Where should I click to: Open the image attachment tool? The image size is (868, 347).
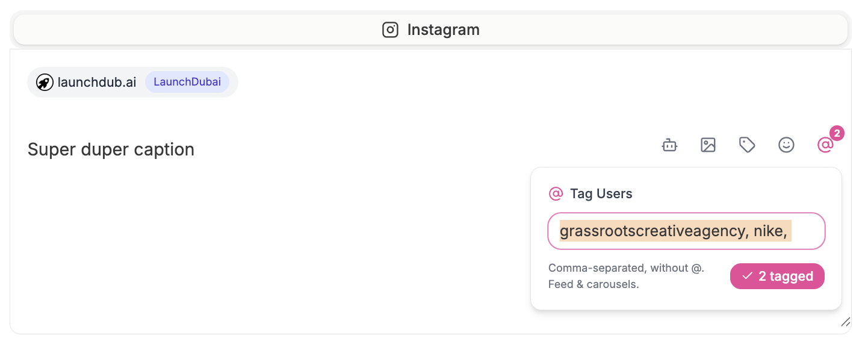tap(708, 145)
